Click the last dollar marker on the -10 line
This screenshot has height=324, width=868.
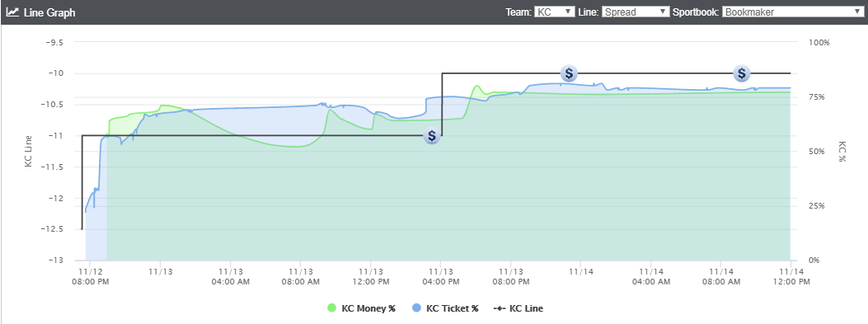pyautogui.click(x=741, y=73)
